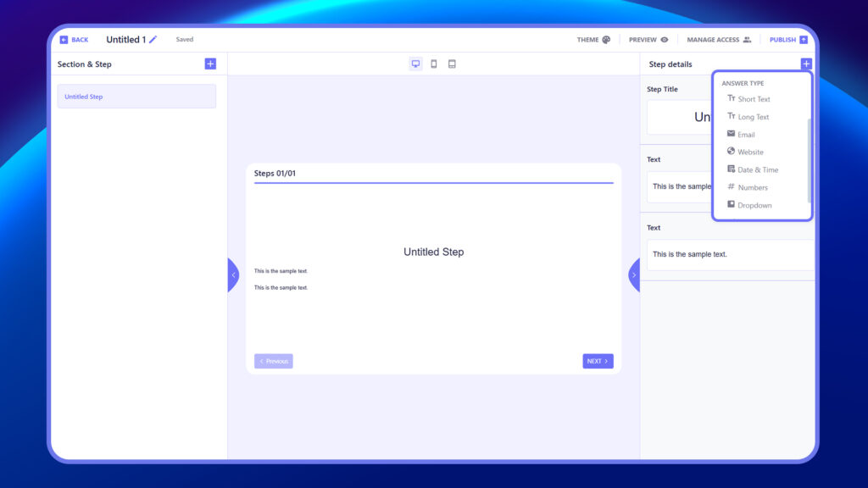Click the PUBLISH text
This screenshot has width=868, height=488.
(x=782, y=40)
